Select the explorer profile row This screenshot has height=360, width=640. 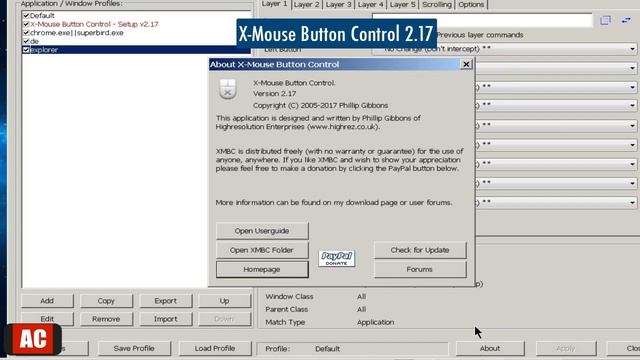[x=136, y=50]
